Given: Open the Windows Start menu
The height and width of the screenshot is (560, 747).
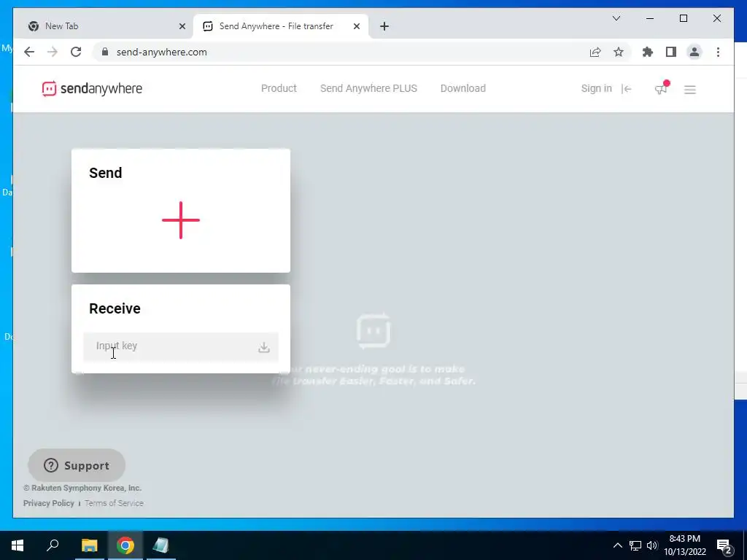Looking at the screenshot, I should point(18,545).
